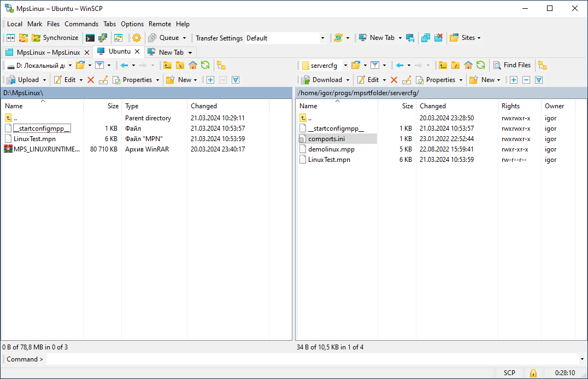Viewport: 588px width, 379px height.
Task: Open the Sites dropdown
Action: click(x=465, y=38)
